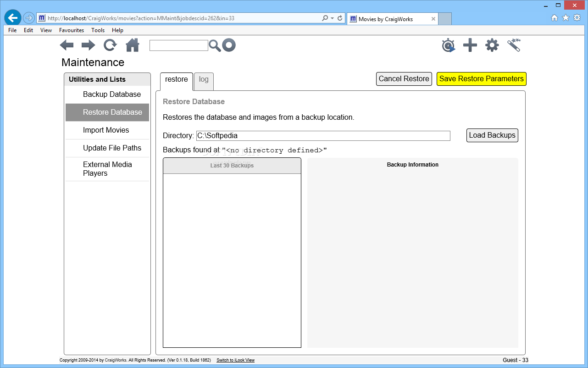Click the app's back arrow icon

click(x=67, y=45)
